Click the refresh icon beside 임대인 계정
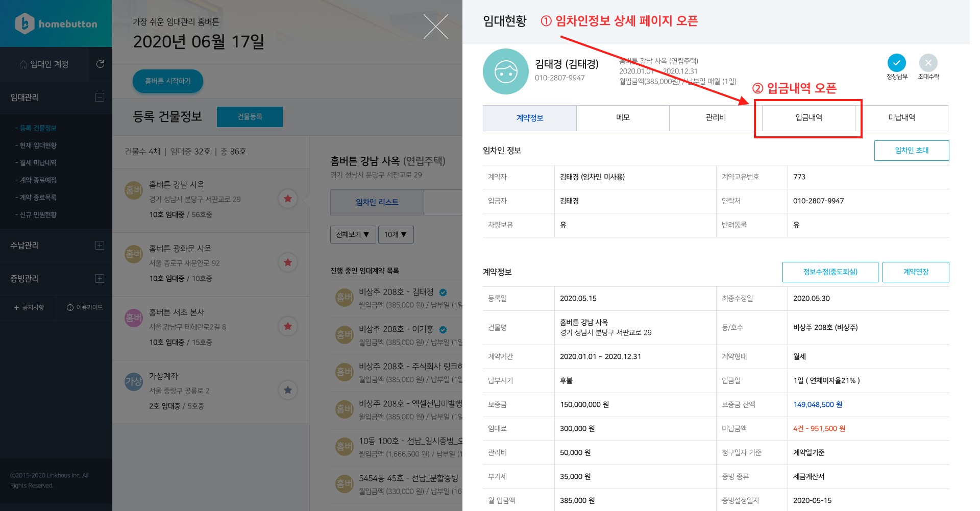This screenshot has width=980, height=511. click(x=100, y=64)
